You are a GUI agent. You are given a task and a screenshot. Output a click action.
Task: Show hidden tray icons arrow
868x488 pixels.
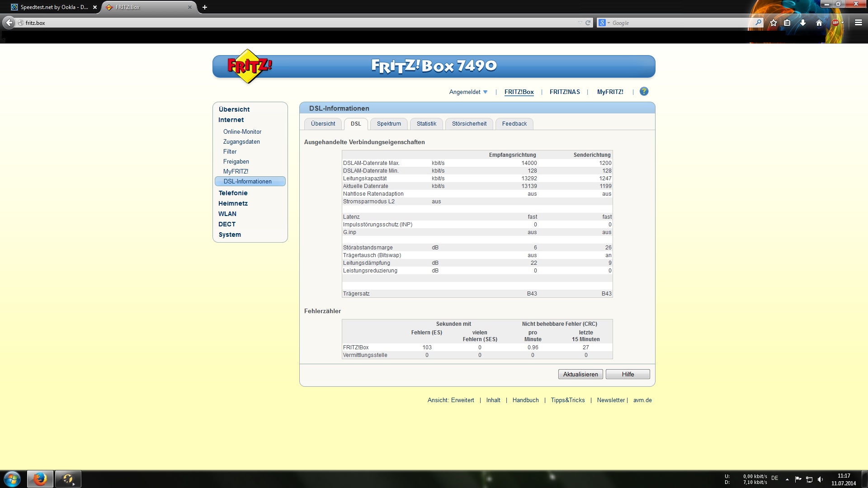click(x=787, y=479)
